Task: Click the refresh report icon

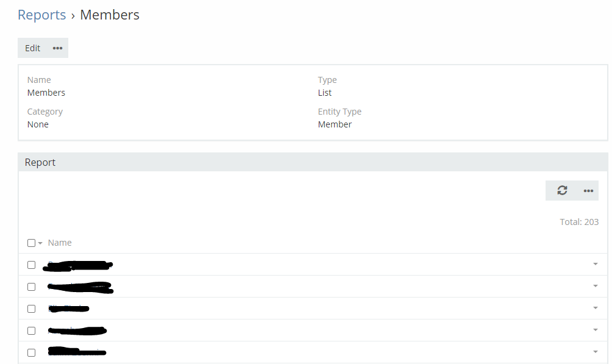Action: (562, 190)
